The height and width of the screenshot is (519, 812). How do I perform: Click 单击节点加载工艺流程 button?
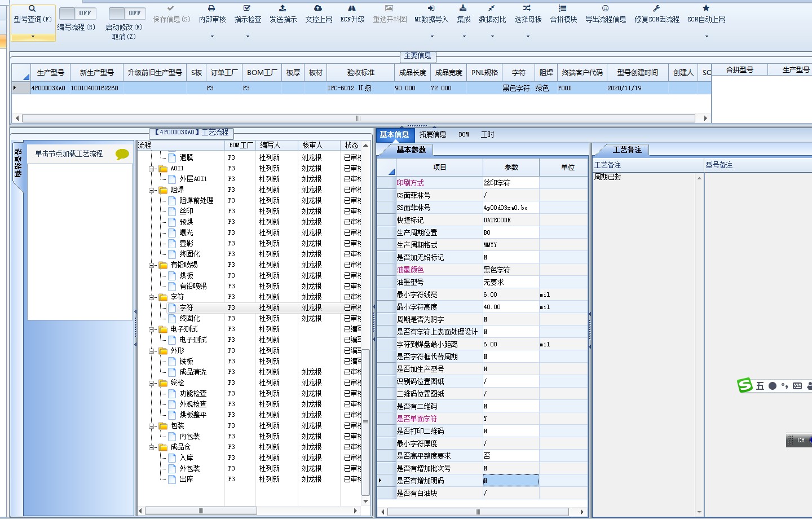click(x=80, y=153)
